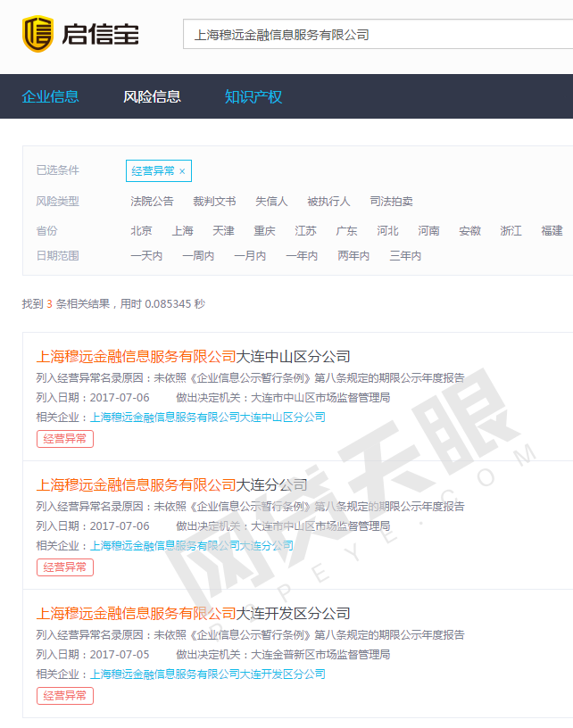The image size is (573, 728).
Task: Select the 失信人 risk type filter
Action: pos(271,202)
